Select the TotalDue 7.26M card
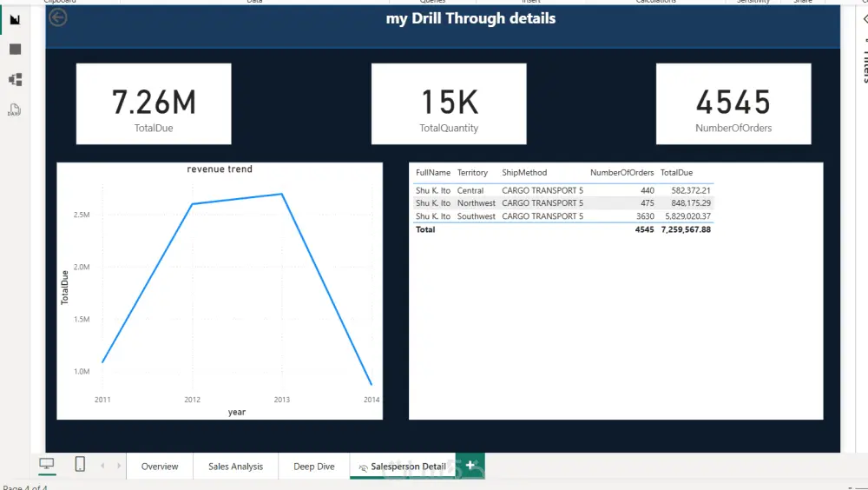This screenshot has width=868, height=490. click(154, 103)
